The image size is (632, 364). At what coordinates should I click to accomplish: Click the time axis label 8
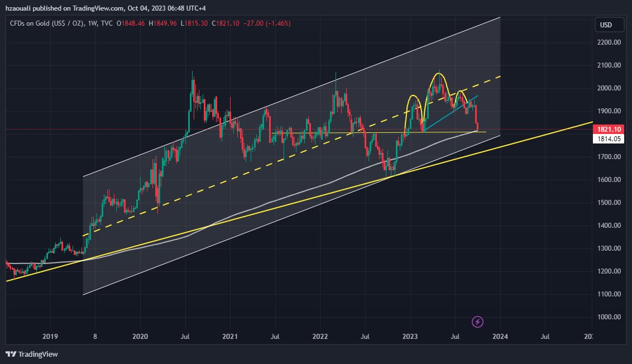tap(95, 336)
